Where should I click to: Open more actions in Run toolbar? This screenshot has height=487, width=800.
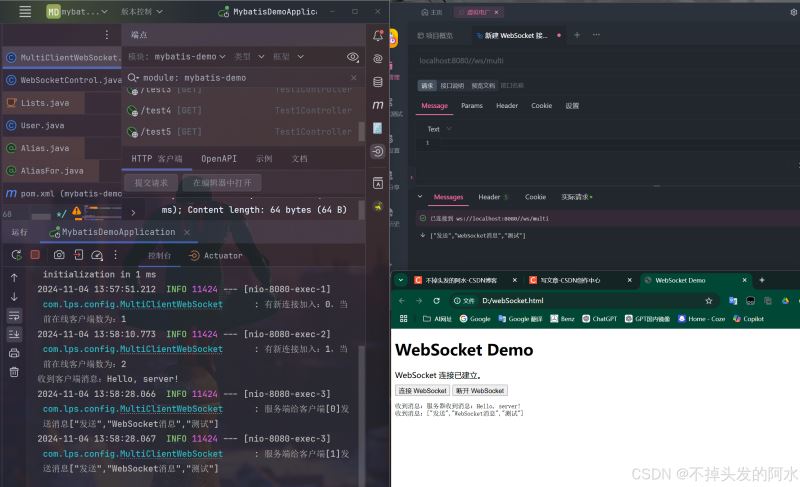pos(115,254)
